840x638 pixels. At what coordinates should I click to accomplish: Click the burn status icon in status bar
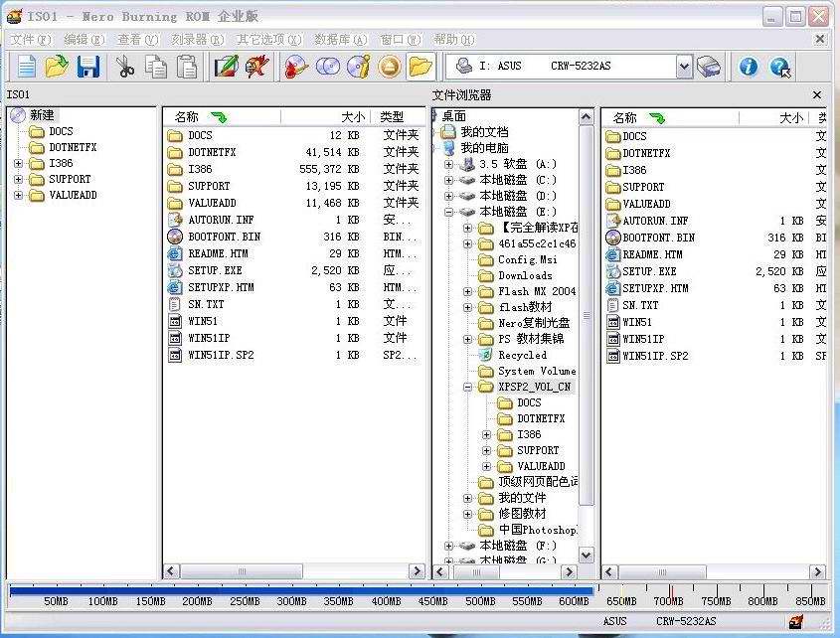(796, 622)
